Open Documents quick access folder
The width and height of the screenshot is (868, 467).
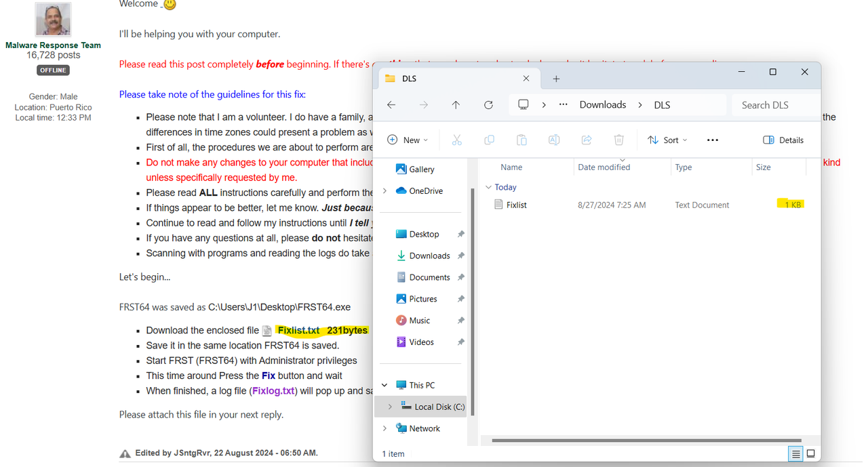point(422,277)
